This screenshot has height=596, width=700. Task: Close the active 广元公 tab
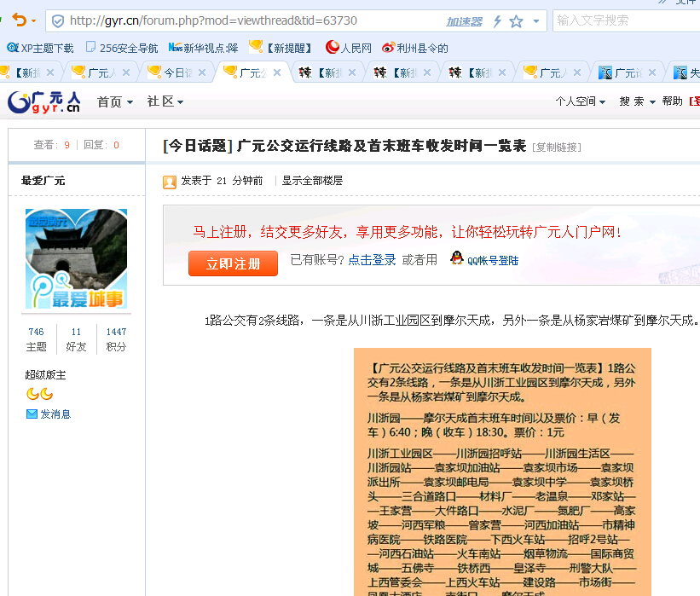pos(277,72)
